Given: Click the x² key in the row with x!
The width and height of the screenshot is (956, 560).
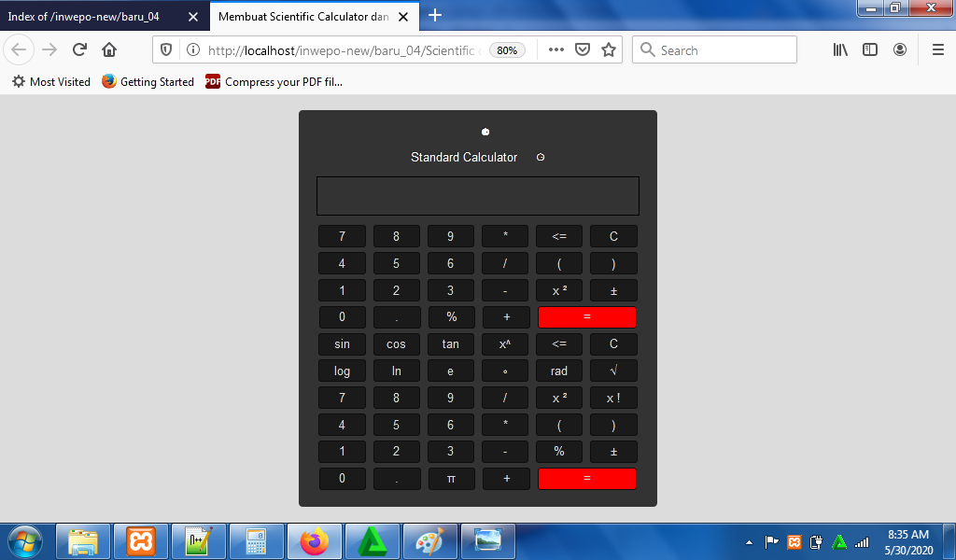Looking at the screenshot, I should (x=559, y=398).
